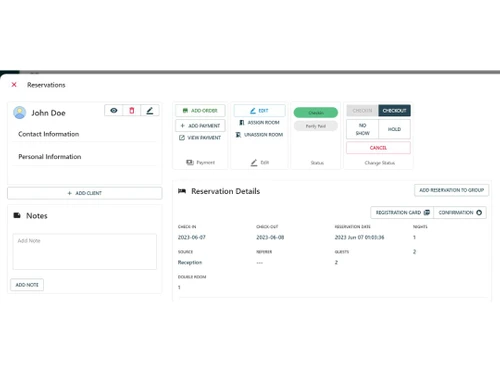This screenshot has width=500, height=375.
Task: Click the Double Room label
Action: pos(192,277)
